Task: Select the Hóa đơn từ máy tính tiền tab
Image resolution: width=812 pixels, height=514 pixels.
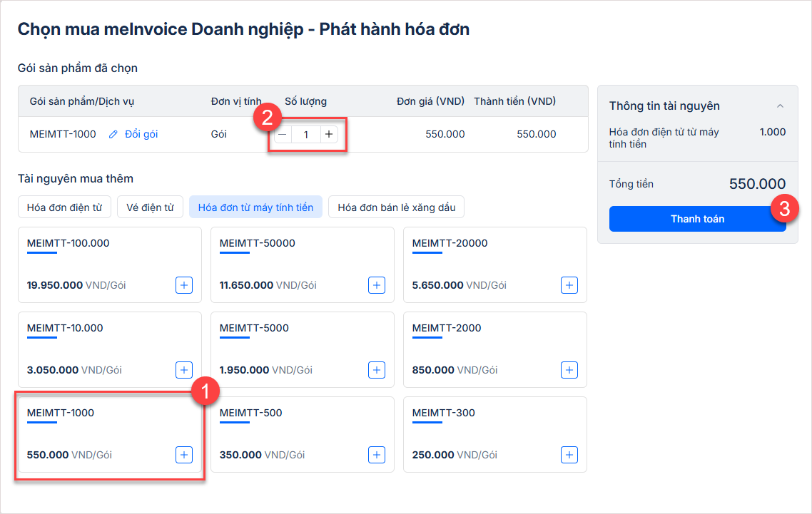Action: (x=255, y=207)
